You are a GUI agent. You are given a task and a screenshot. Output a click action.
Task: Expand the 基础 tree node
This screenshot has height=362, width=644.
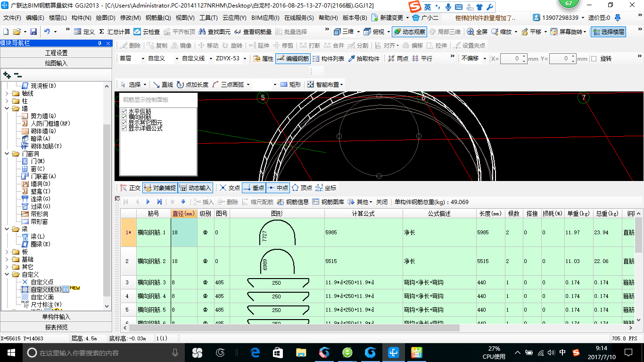tap(7, 259)
